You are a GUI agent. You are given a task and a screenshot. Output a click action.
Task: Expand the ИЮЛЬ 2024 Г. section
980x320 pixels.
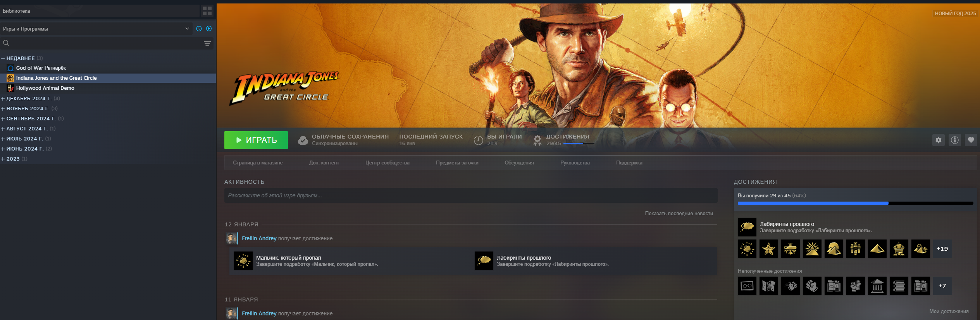3,139
